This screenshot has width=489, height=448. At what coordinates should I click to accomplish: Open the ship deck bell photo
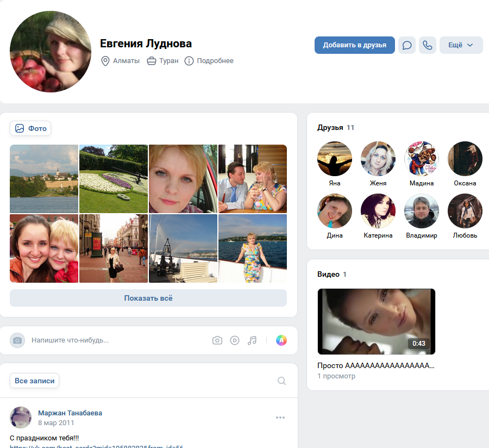(183, 248)
